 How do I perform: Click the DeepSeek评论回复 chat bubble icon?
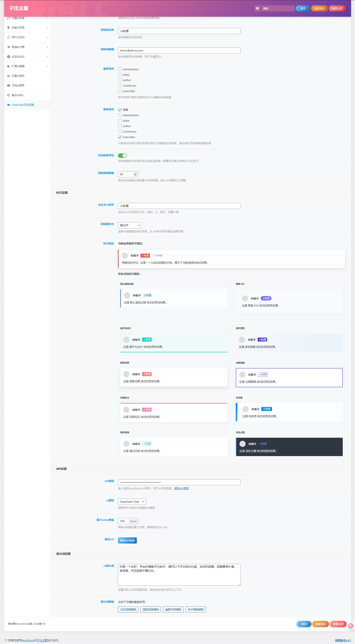coord(9,105)
